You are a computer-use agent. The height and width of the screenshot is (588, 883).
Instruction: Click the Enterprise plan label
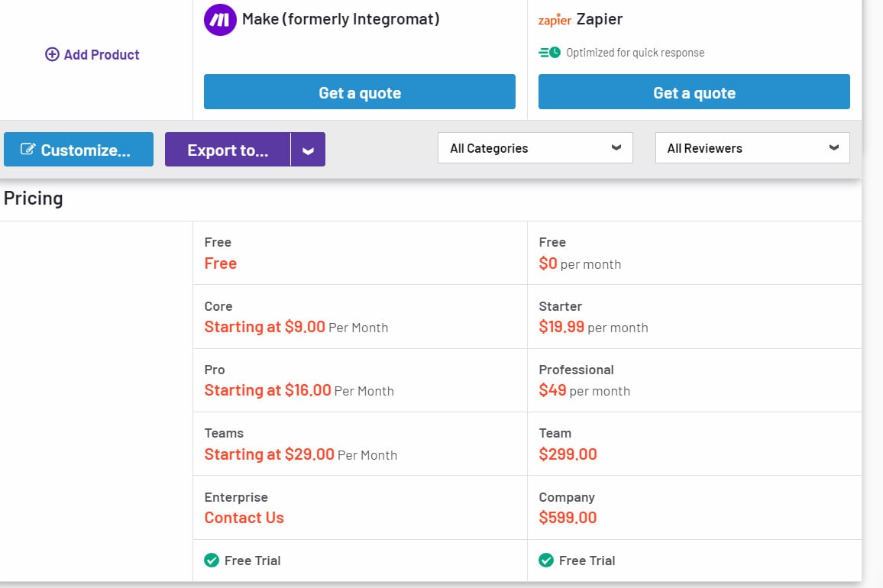pos(236,497)
